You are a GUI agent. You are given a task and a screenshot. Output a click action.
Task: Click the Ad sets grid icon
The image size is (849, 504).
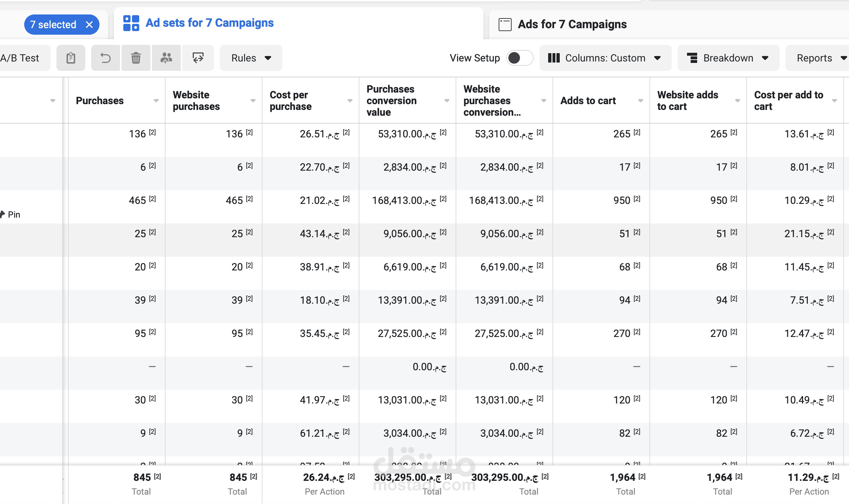[131, 23]
